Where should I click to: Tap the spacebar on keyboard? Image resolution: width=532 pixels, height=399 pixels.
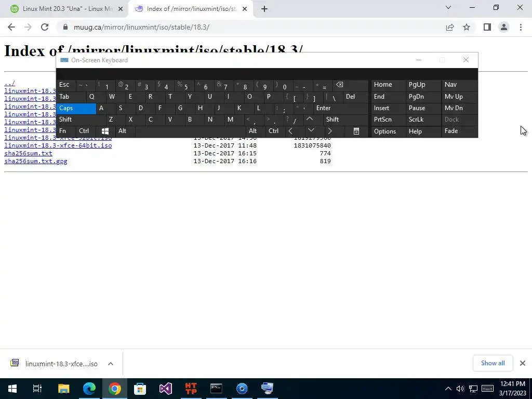[191, 131]
